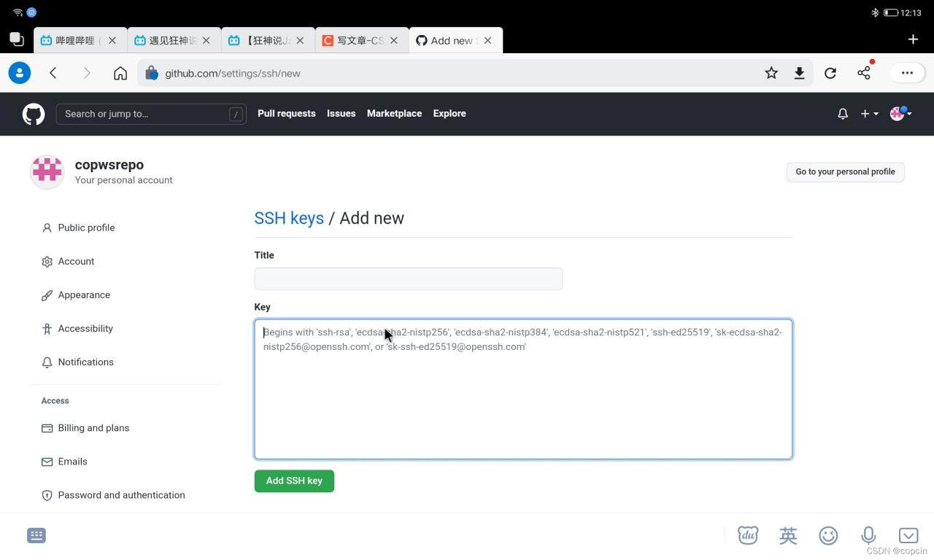The height and width of the screenshot is (560, 934).
Task: Open the browser downloads icon
Action: (800, 73)
